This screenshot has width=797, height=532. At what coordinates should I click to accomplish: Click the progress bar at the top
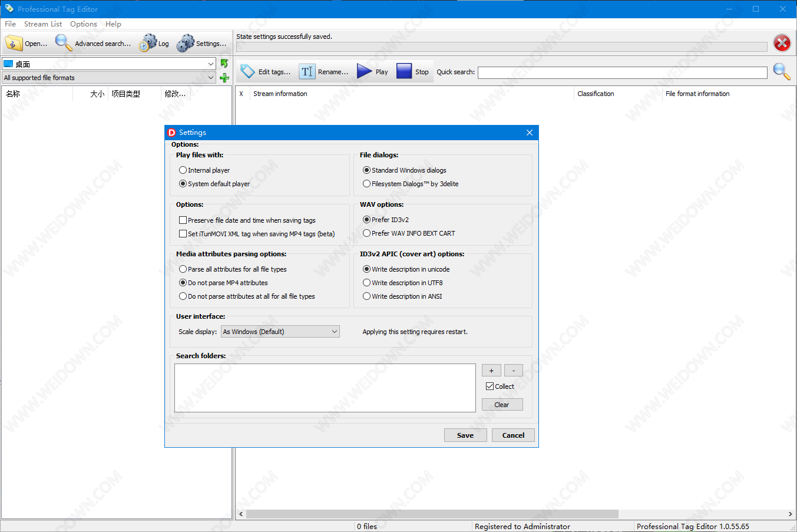pyautogui.click(x=501, y=47)
